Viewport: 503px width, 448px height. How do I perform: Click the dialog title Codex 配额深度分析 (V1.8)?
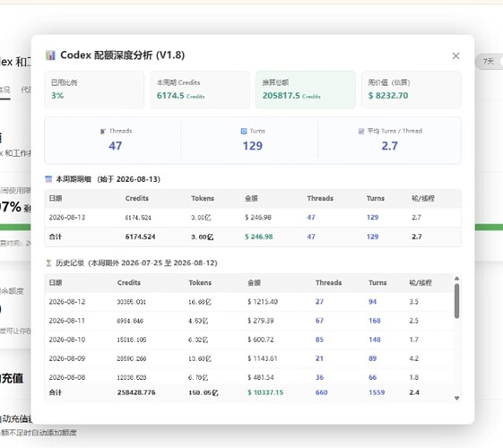(122, 56)
